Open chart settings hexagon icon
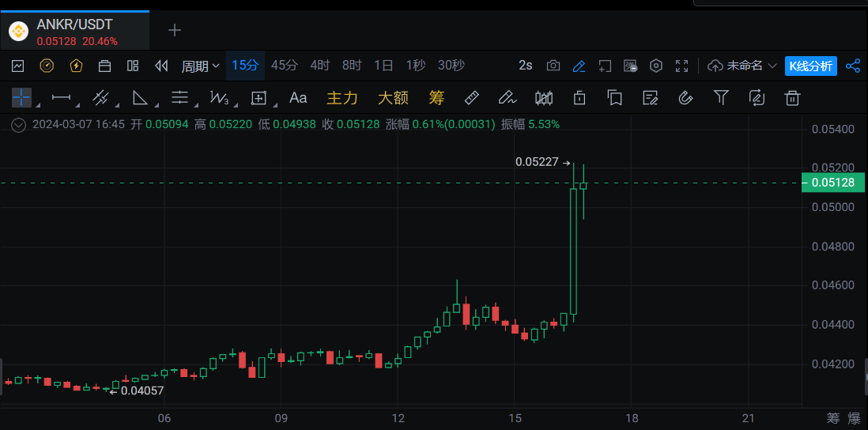Image resolution: width=868 pixels, height=430 pixels. point(656,66)
